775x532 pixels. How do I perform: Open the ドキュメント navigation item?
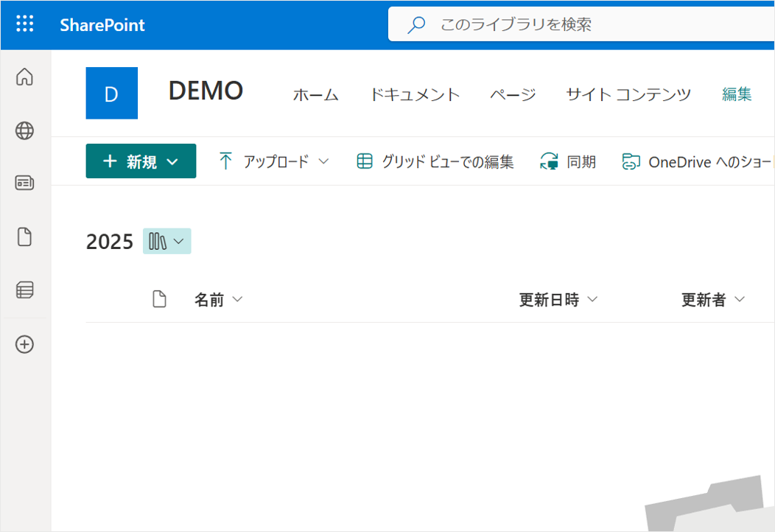click(414, 94)
